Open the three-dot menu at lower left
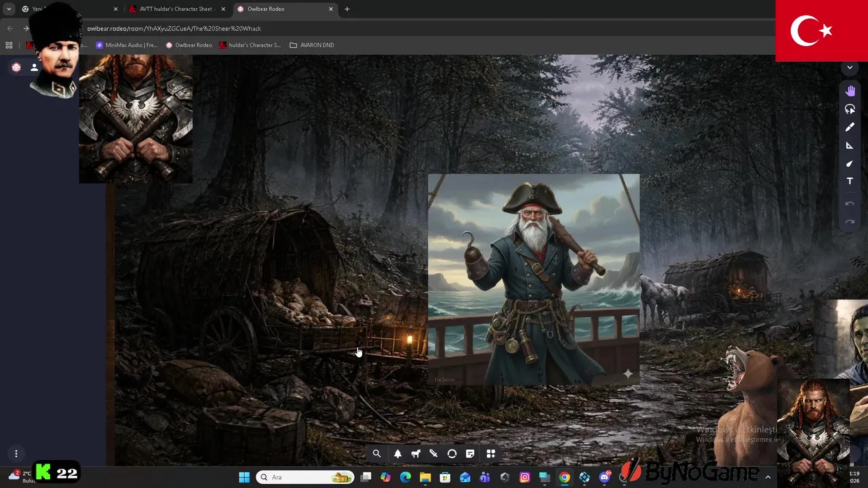This screenshot has width=868, height=488. tap(16, 453)
